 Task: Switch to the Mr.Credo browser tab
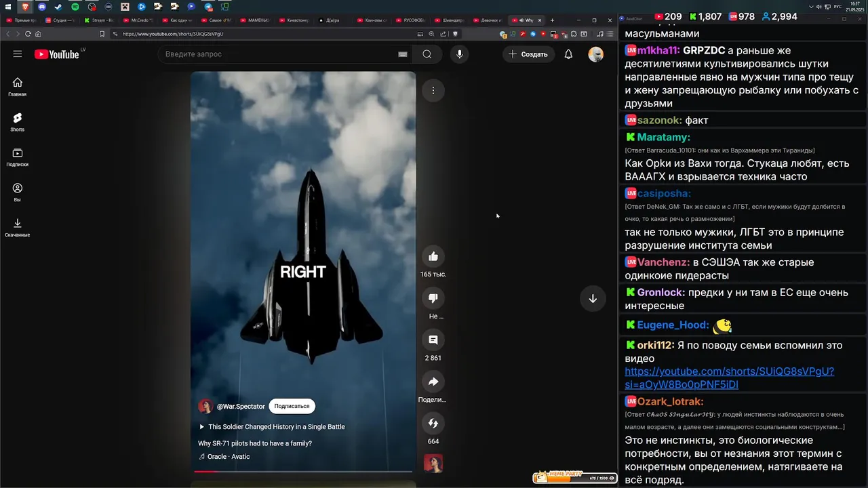tap(140, 20)
